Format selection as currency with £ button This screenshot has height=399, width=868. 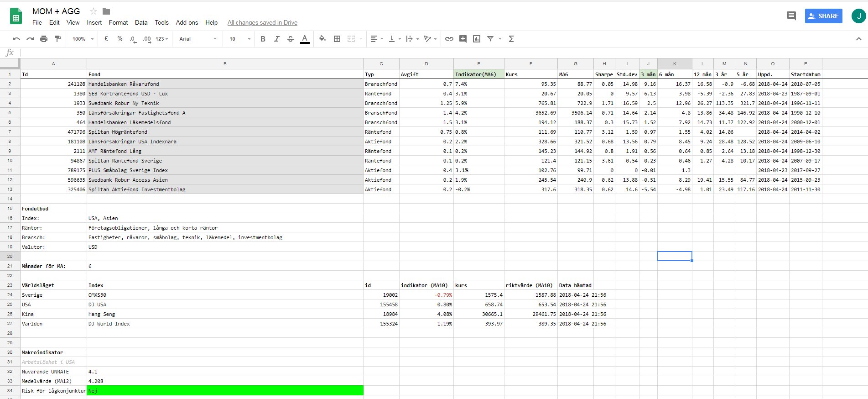point(106,39)
